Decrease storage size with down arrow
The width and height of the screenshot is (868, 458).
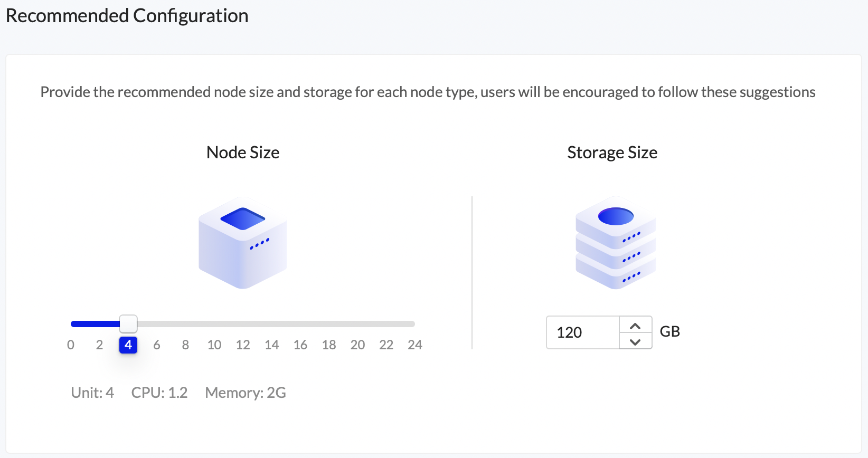coord(635,341)
